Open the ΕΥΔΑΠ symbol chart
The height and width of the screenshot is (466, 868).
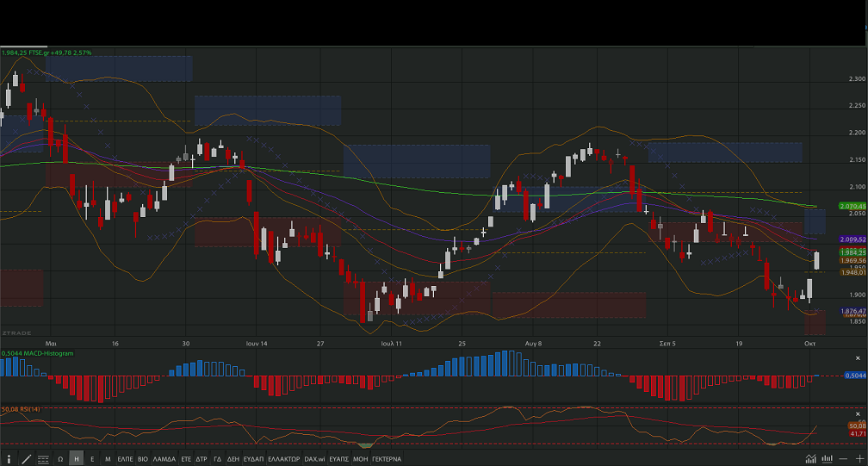[x=253, y=459]
